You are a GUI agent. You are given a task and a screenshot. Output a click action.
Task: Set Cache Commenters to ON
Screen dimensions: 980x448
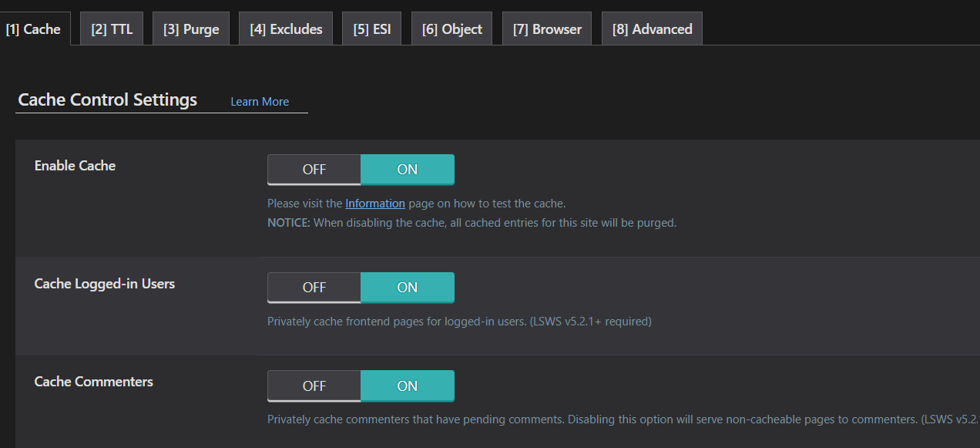pos(408,386)
